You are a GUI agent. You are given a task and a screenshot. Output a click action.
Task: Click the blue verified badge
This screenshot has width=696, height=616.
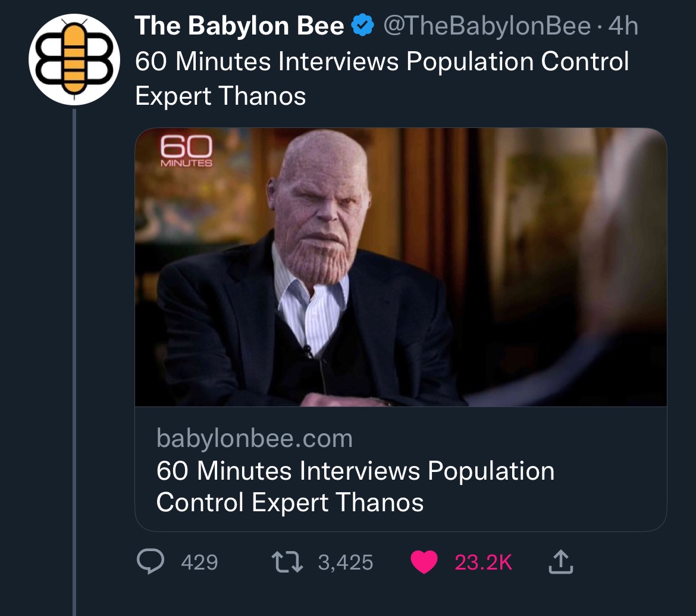pyautogui.click(x=363, y=25)
